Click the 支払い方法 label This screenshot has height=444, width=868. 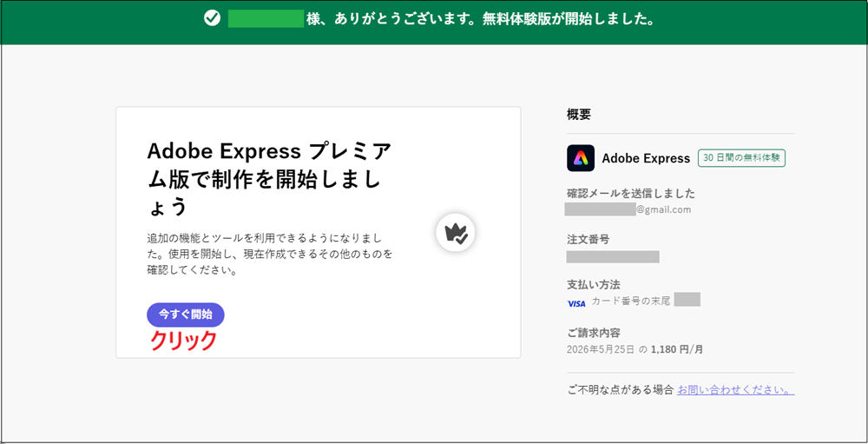[594, 285]
